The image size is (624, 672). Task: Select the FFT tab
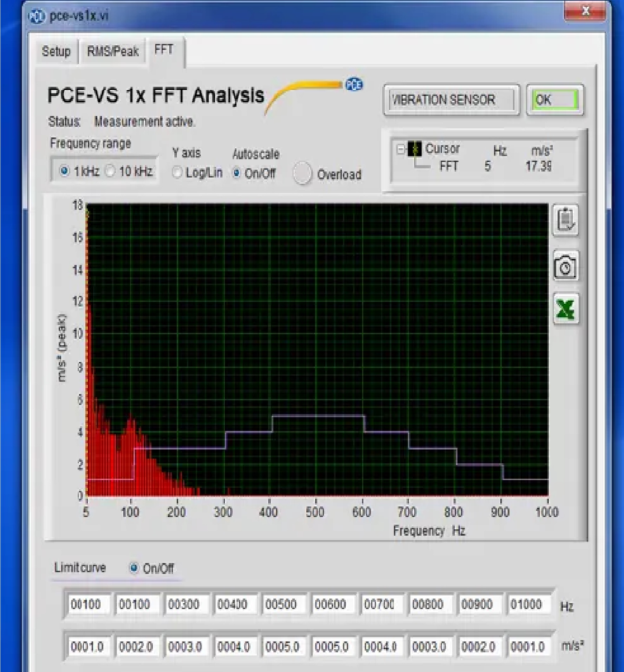click(164, 50)
